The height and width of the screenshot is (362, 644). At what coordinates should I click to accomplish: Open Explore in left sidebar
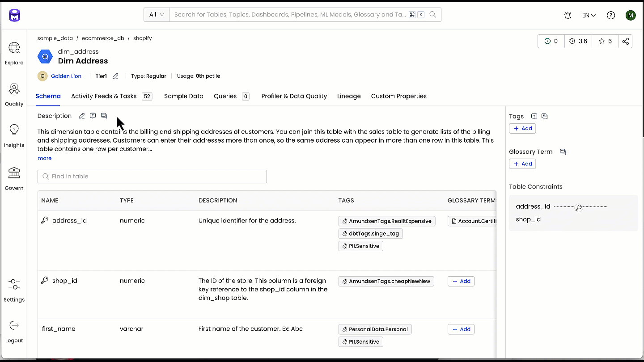tap(14, 53)
